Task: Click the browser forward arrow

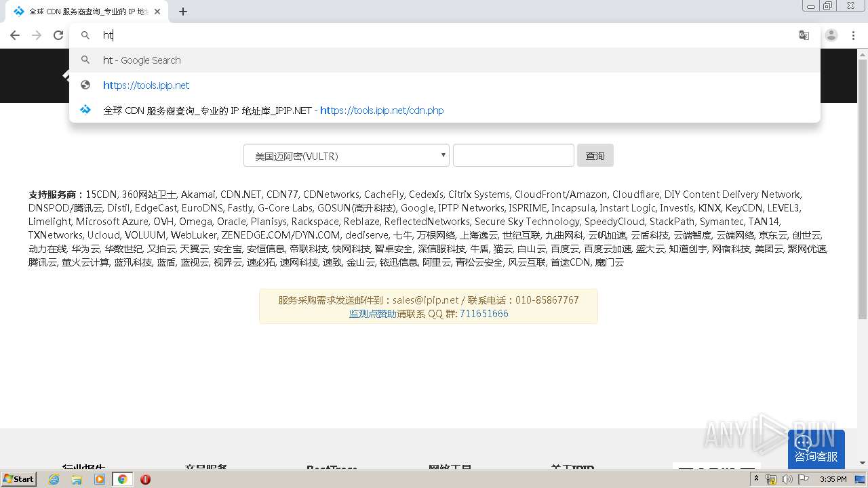Action: (x=37, y=35)
